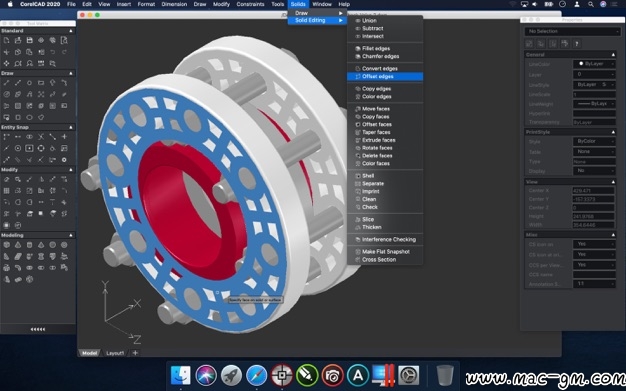Open the LineWeight ByLayer dropdown
Image resolution: width=626 pixels, height=391 pixels.
(x=594, y=104)
